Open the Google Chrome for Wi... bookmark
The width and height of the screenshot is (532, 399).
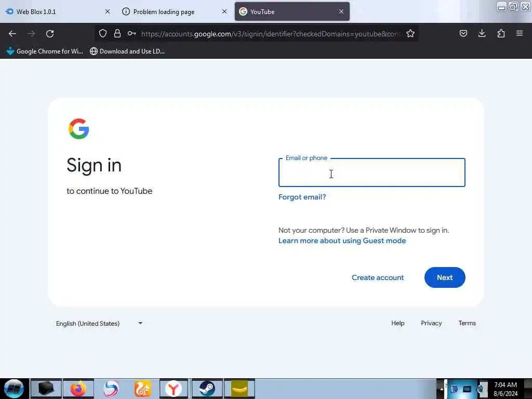coord(45,51)
